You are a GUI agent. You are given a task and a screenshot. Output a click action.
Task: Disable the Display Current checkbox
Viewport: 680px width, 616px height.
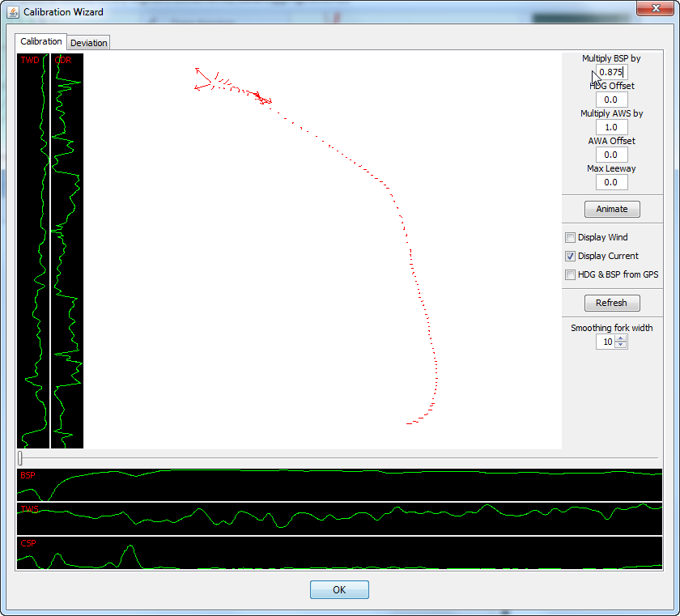click(x=570, y=256)
